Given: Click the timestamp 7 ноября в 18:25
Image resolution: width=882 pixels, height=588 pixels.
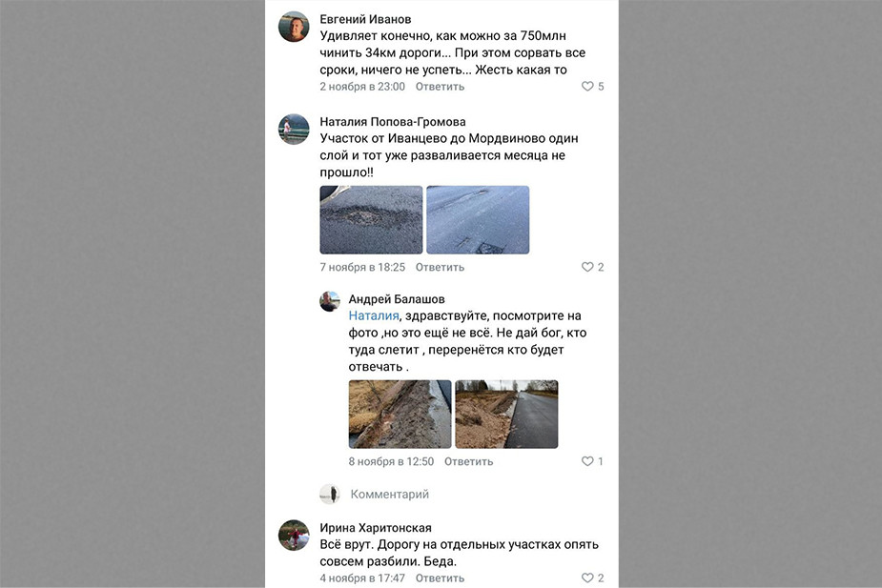Looking at the screenshot, I should click(362, 268).
